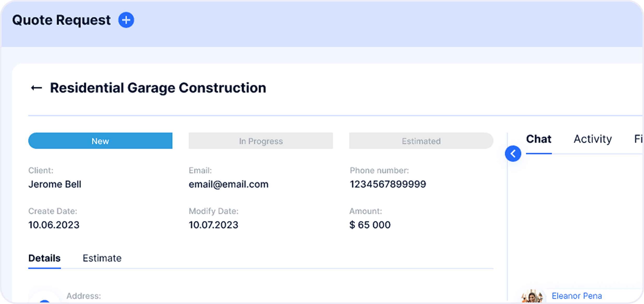Click the Create Date value 10.06.2023
The image size is (644, 304).
(54, 225)
